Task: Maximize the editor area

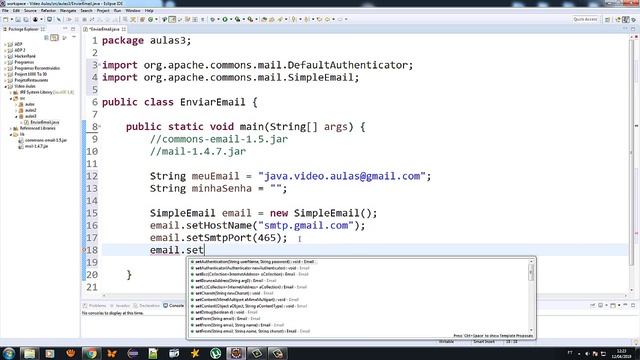Action: coord(633,29)
